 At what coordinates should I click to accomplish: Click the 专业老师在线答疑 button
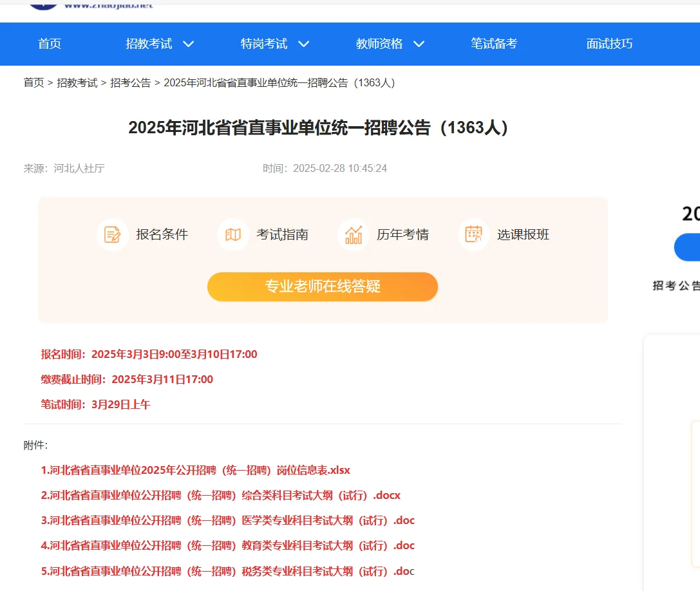[322, 286]
